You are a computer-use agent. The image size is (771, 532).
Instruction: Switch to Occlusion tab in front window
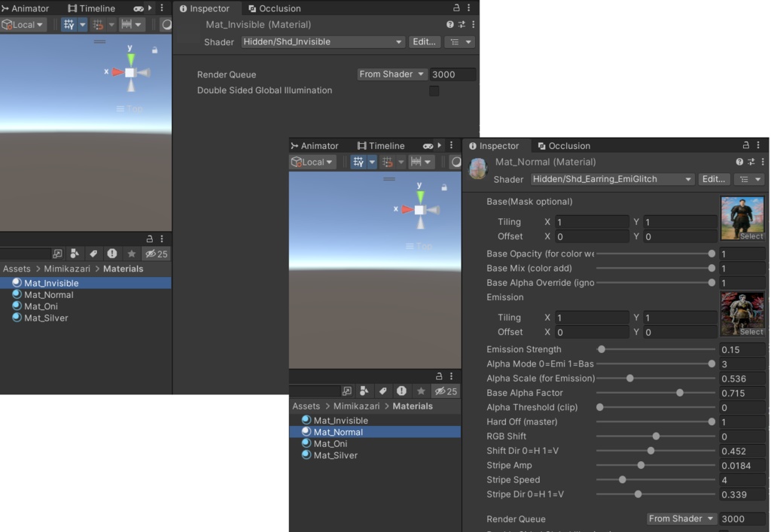(565, 146)
